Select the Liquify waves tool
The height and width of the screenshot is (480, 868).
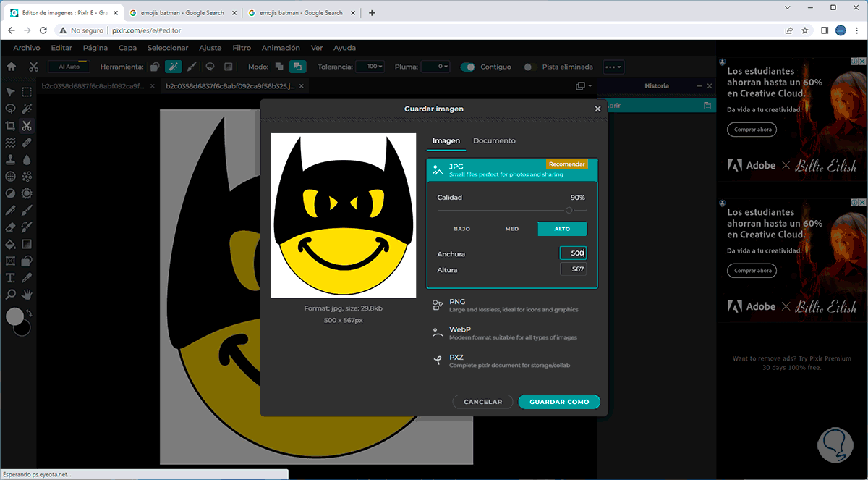click(10, 143)
